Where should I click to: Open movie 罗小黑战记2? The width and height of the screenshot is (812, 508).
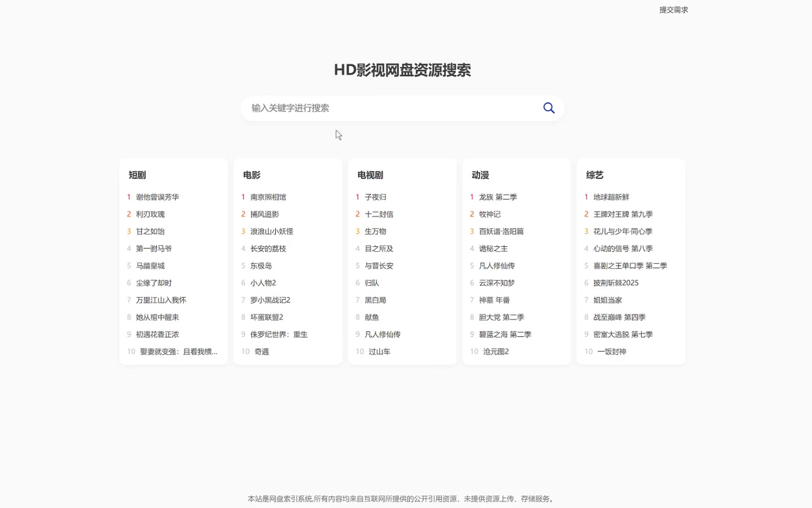270,300
